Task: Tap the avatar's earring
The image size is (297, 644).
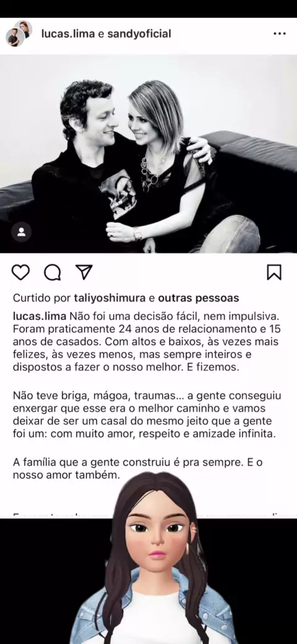Action: coord(187,548)
